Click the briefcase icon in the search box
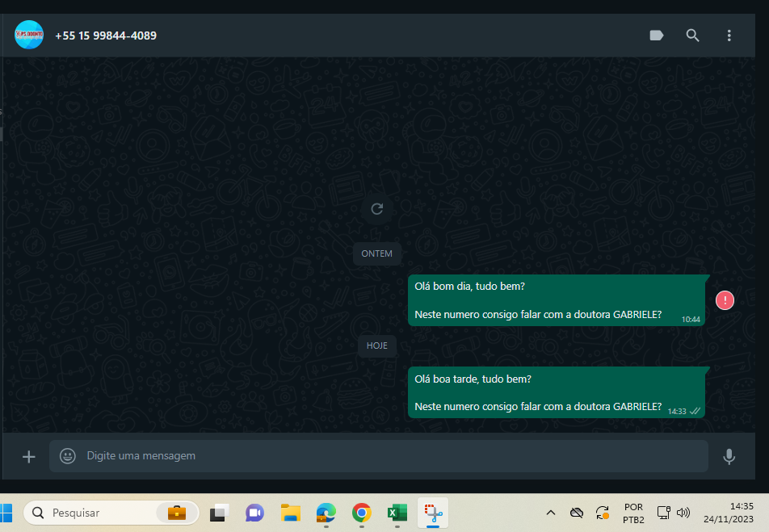Viewport: 769px width, 532px height. click(177, 513)
